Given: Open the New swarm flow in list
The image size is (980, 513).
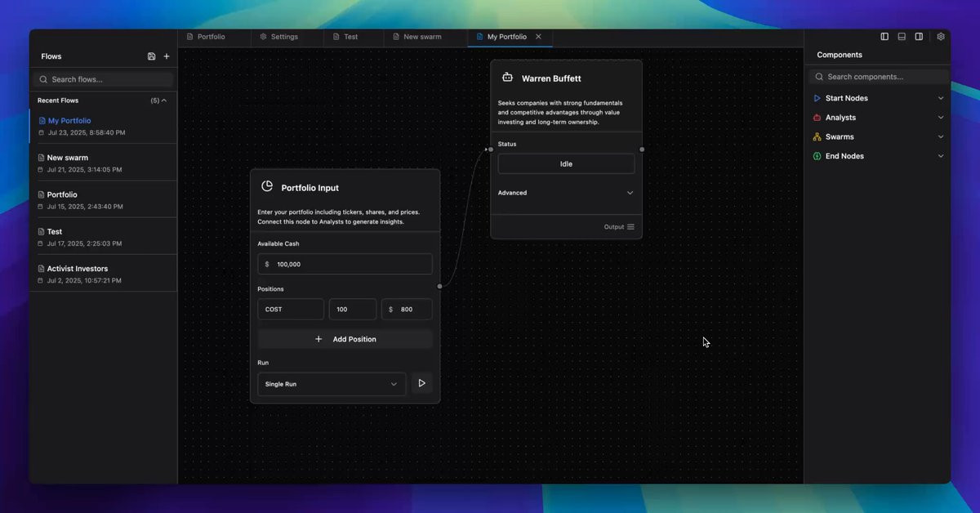Looking at the screenshot, I should click(103, 163).
